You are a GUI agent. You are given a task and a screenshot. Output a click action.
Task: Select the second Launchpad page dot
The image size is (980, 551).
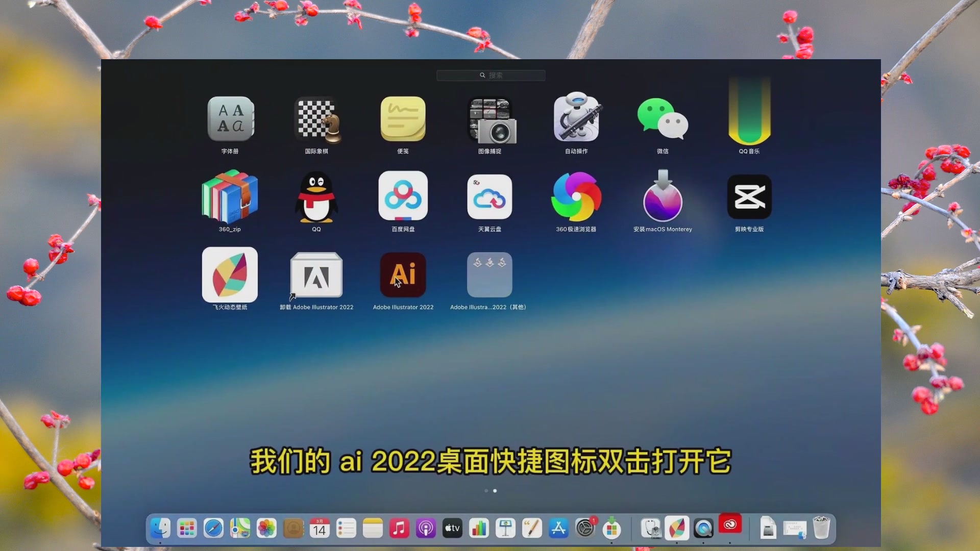coord(495,491)
